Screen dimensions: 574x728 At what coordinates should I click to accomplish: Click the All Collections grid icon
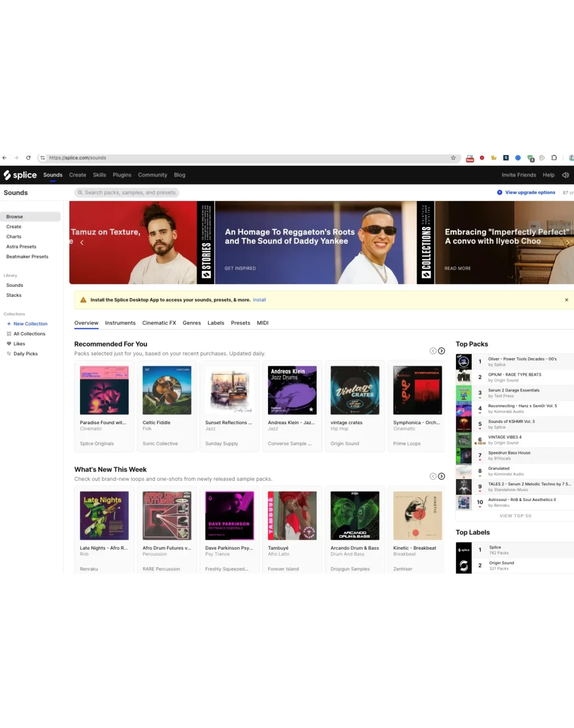coord(9,334)
